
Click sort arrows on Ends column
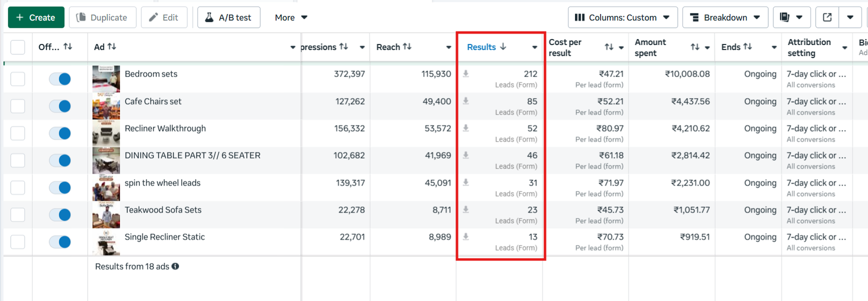(x=748, y=47)
